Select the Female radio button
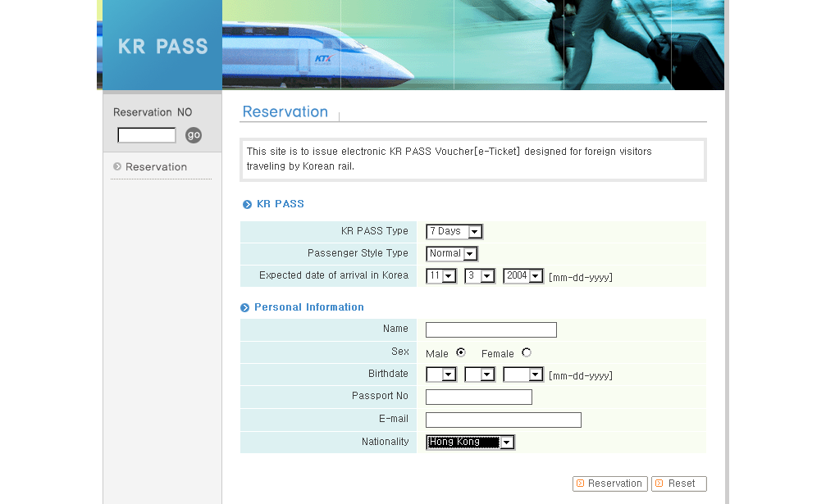This screenshot has height=504, width=835. point(527,352)
